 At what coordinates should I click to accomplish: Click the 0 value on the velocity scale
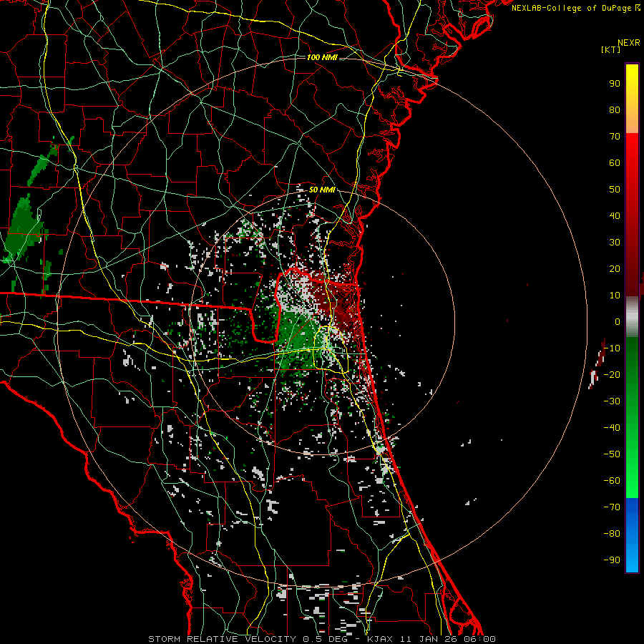618,322
